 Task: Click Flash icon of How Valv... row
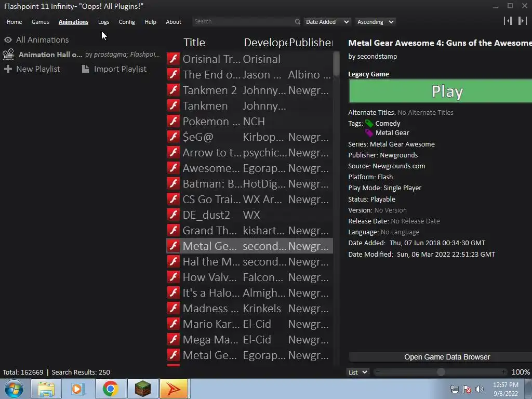click(174, 277)
